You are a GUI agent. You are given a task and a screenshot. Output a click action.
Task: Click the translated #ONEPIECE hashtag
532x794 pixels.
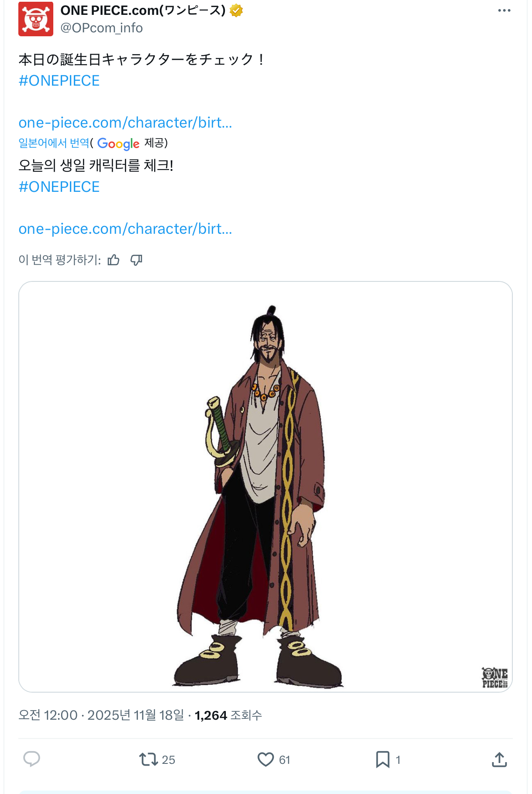[x=59, y=187]
